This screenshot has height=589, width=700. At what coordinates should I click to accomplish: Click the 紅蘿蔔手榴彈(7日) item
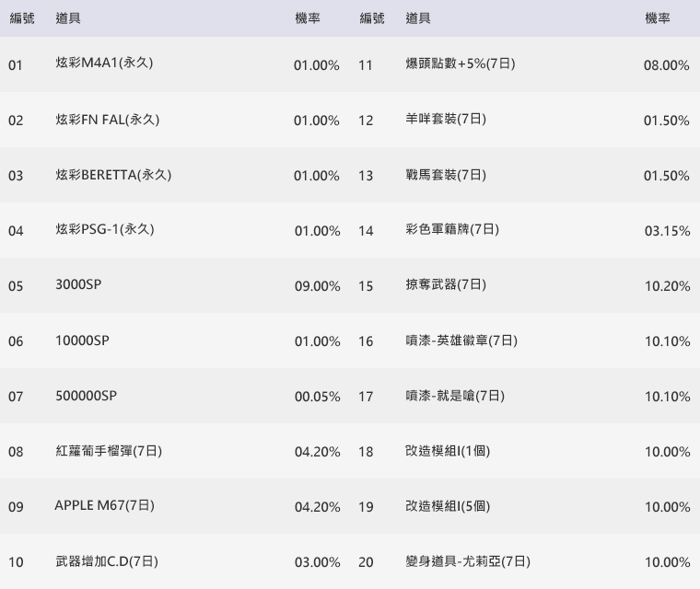(109, 451)
